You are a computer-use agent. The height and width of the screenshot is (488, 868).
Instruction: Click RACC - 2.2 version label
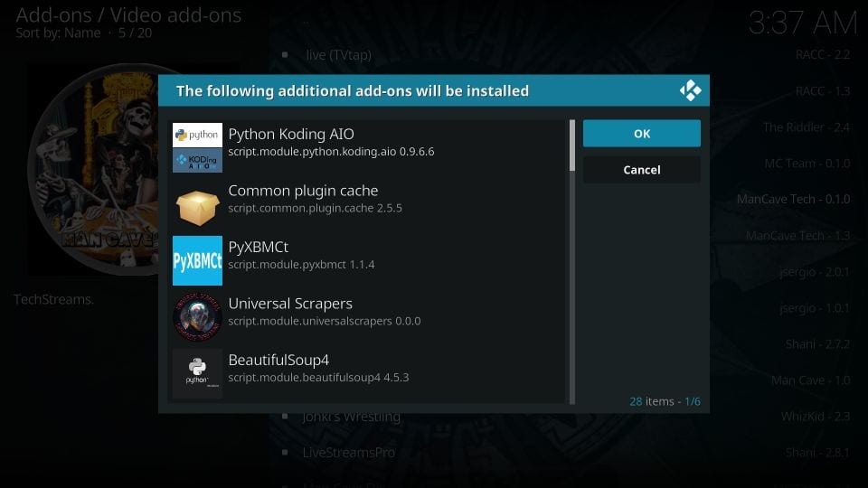(x=823, y=55)
